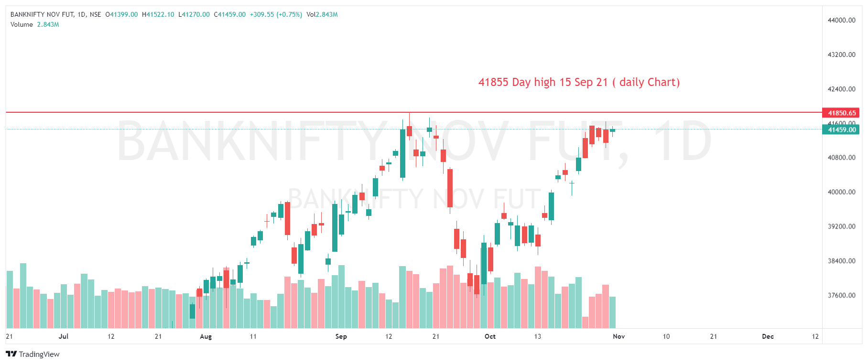Click the green 41459.00 current price tag
Viewport: 868px width, 364px height.
click(841, 129)
